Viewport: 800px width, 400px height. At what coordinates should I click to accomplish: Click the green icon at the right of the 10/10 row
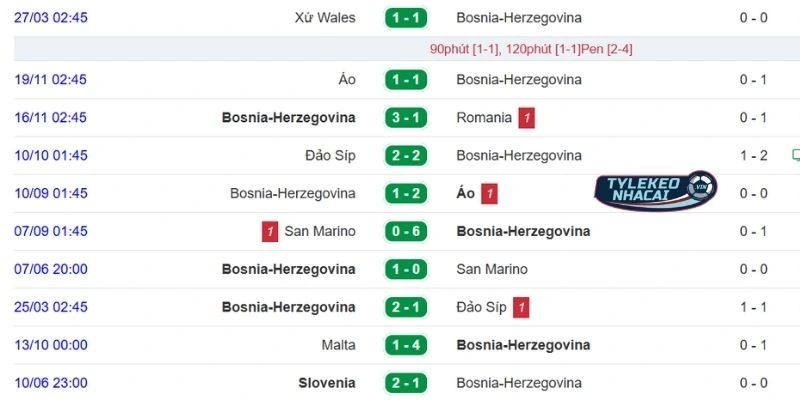796,156
